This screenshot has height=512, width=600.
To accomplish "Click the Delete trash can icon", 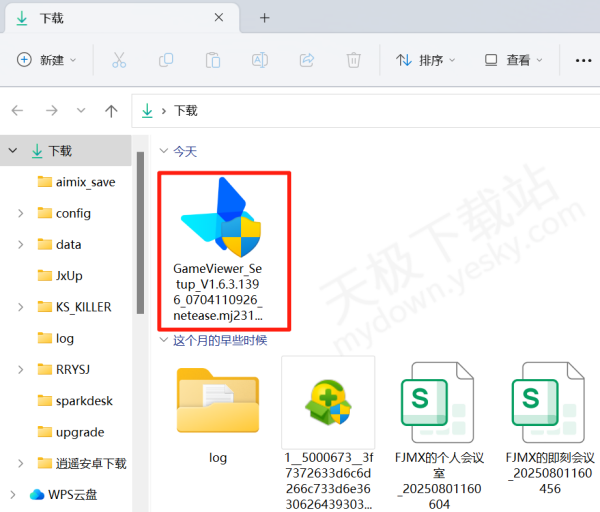I will 353,60.
